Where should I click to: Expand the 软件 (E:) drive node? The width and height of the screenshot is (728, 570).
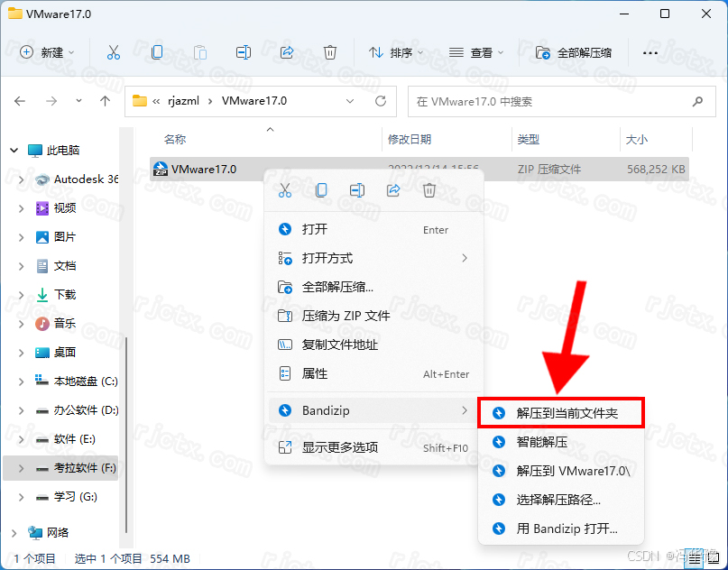[x=21, y=439]
